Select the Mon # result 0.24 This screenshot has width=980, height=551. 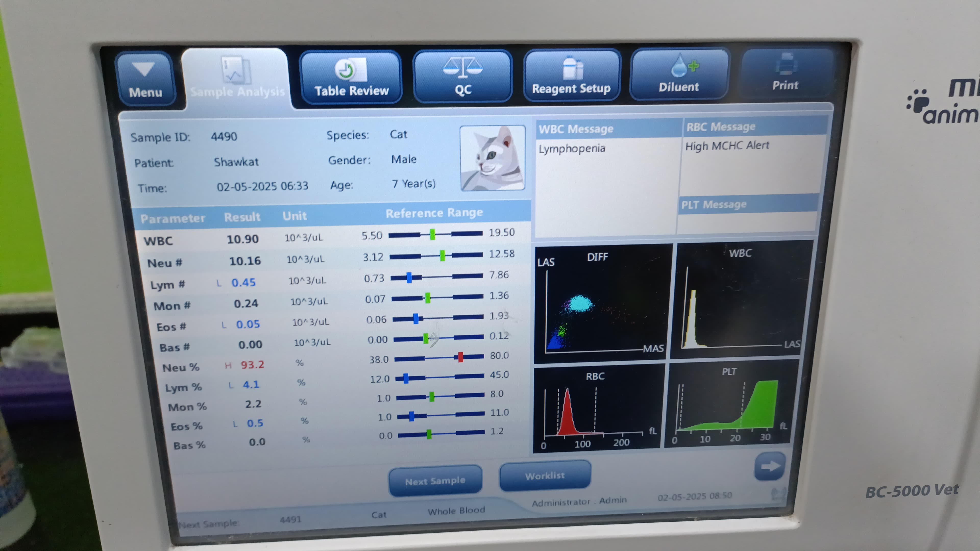point(246,304)
